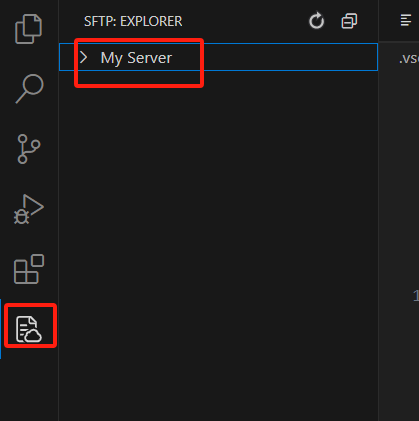Click line number 1 in editor gutter
The width and height of the screenshot is (419, 421).
pos(416,296)
